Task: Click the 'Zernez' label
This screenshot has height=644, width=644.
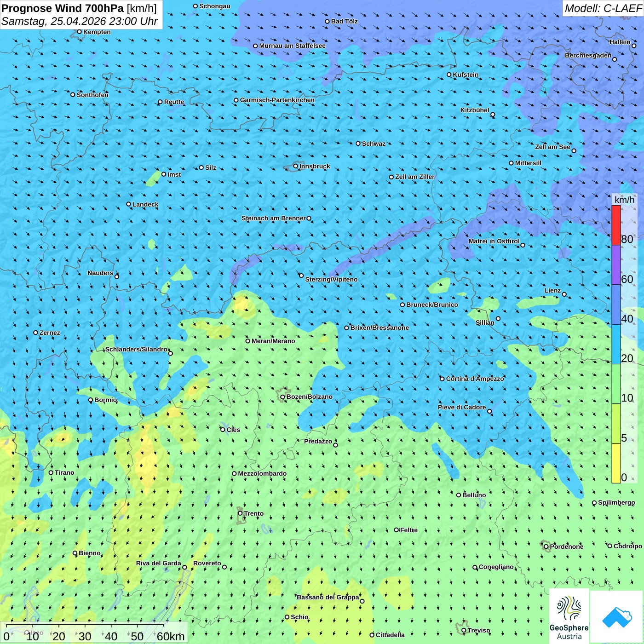Action: tap(50, 333)
